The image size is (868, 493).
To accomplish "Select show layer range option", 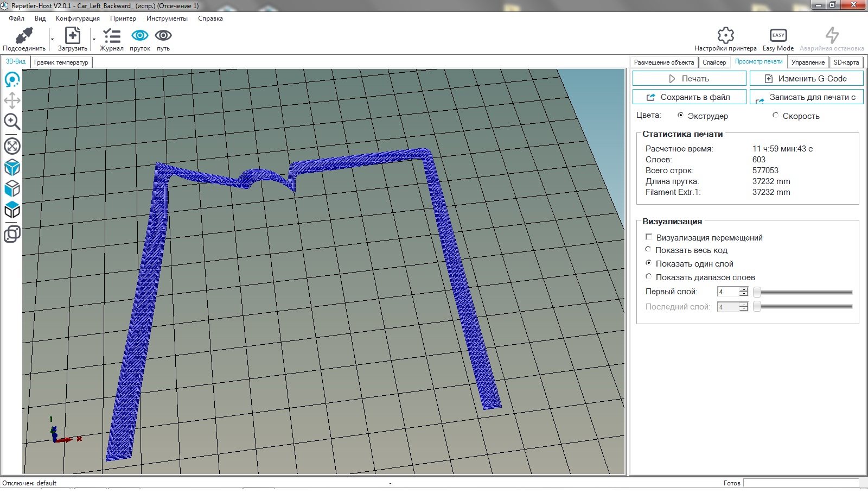I will [648, 277].
